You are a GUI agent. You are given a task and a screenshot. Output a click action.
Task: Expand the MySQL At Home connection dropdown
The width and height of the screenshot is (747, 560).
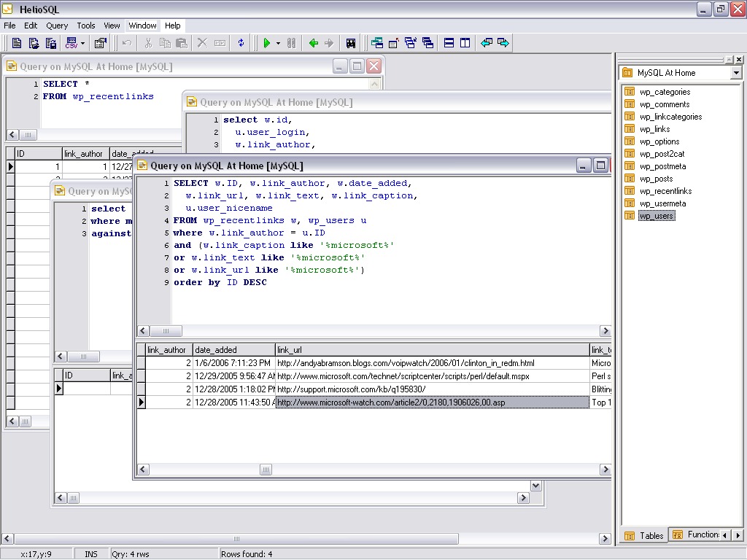tap(735, 73)
